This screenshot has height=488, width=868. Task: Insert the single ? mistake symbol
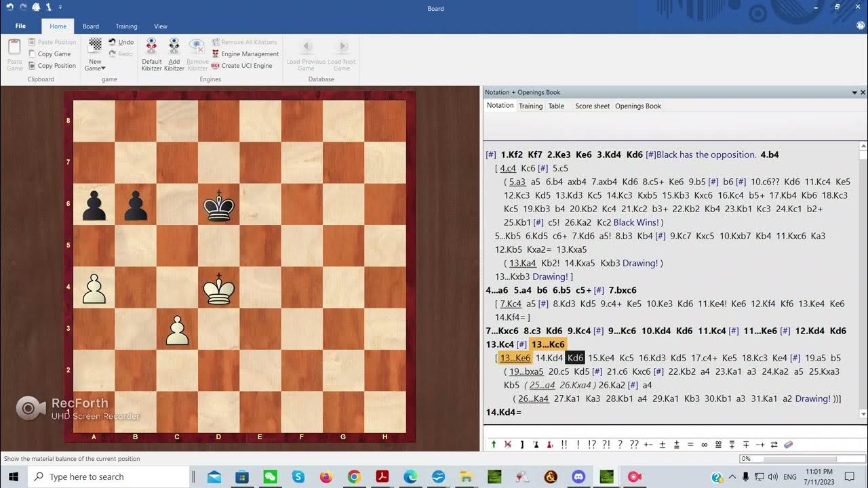pos(620,445)
